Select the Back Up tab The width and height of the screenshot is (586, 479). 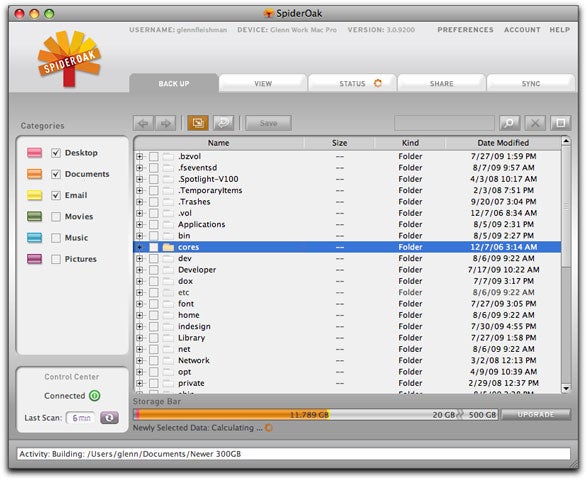(174, 83)
